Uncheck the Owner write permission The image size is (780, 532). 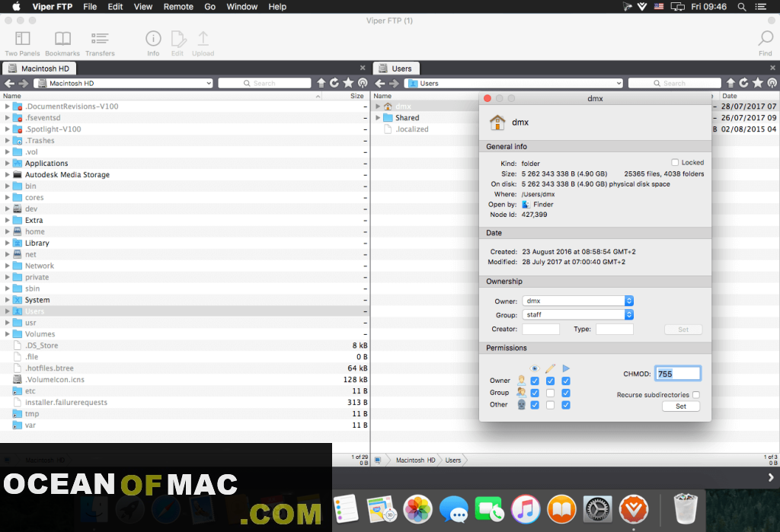coord(550,381)
